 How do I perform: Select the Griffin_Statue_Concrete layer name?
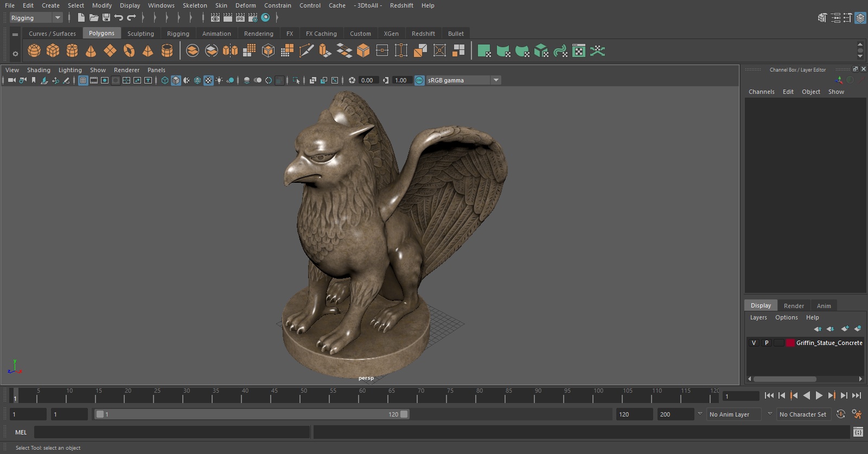pyautogui.click(x=829, y=343)
